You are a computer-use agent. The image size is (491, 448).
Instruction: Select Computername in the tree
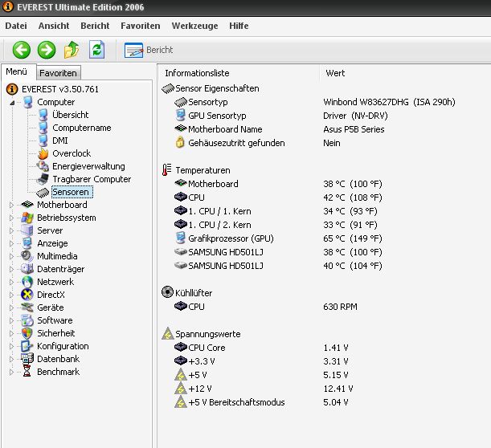[x=82, y=128]
